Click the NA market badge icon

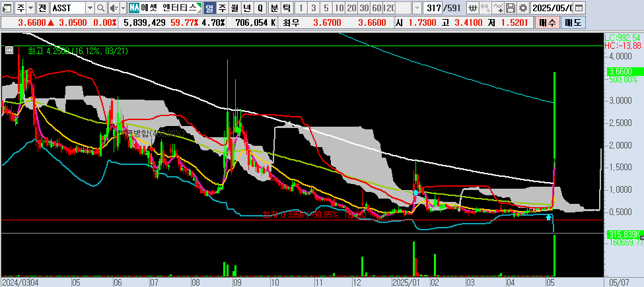(x=133, y=7)
